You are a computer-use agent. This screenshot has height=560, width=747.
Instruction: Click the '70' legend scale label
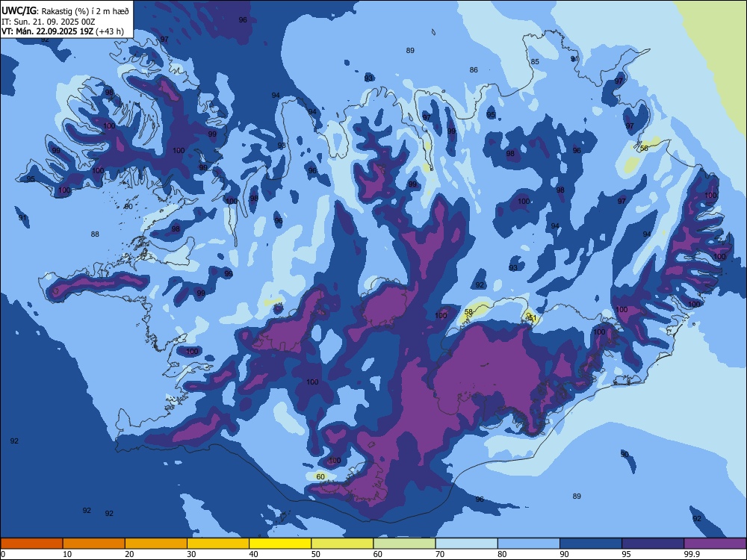coord(440,554)
